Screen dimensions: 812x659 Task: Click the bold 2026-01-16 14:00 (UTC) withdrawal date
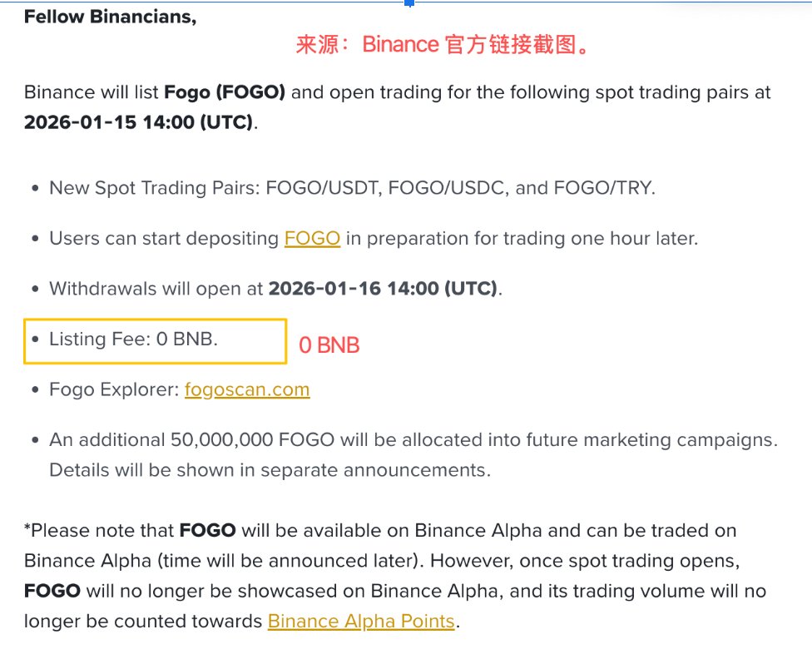point(383,289)
